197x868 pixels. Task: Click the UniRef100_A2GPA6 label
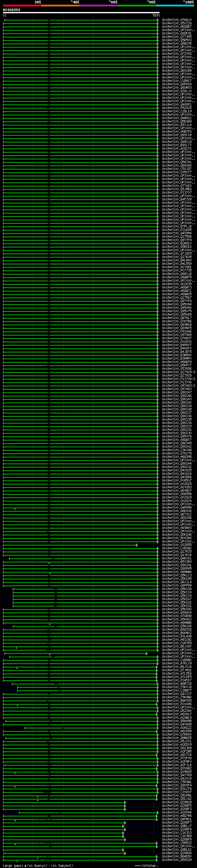pyautogui.click(x=177, y=812)
